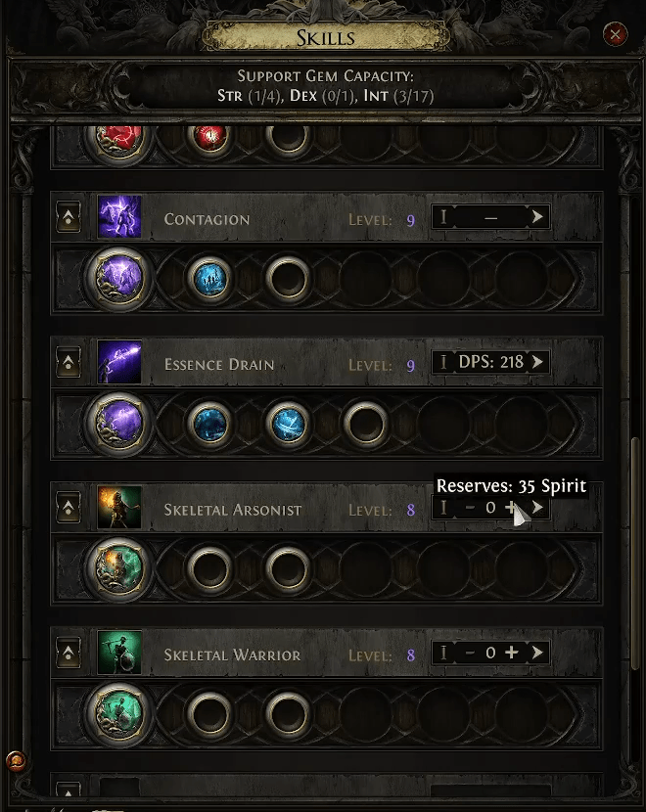The image size is (646, 812).
Task: Click the Essence Drain skill icon
Action: tap(119, 364)
